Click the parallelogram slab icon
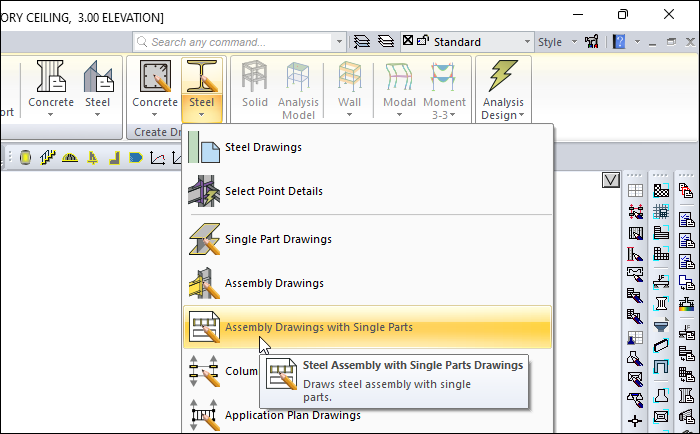Viewport: 700px width, 434px height. coord(661,346)
